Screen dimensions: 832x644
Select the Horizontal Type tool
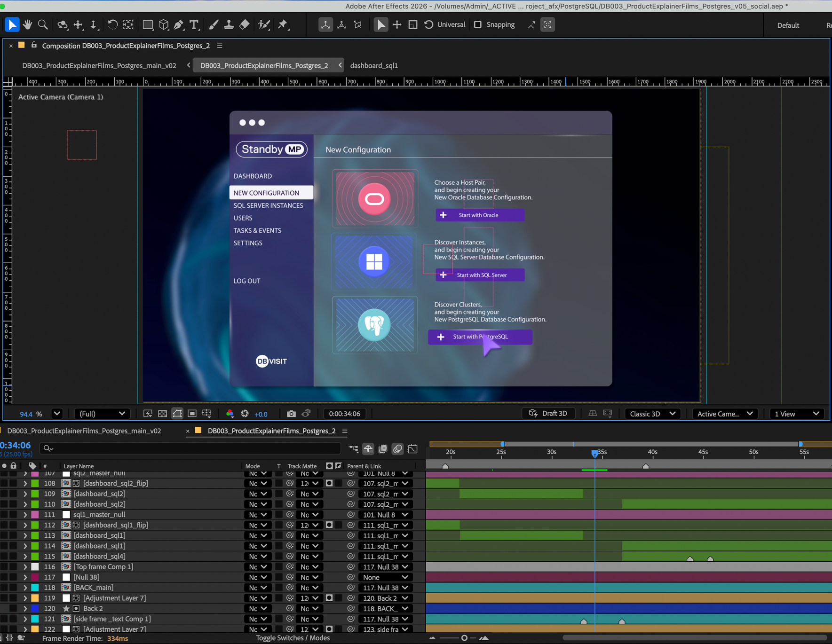pos(194,24)
